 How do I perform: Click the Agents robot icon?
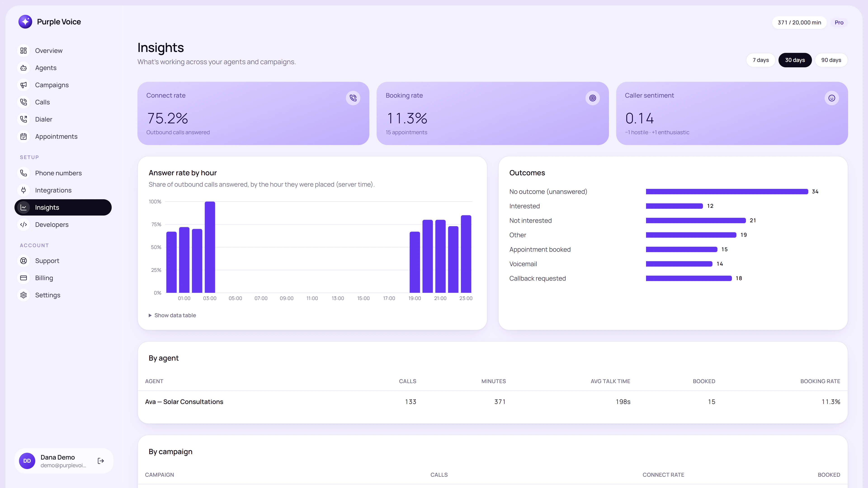pyautogui.click(x=24, y=68)
